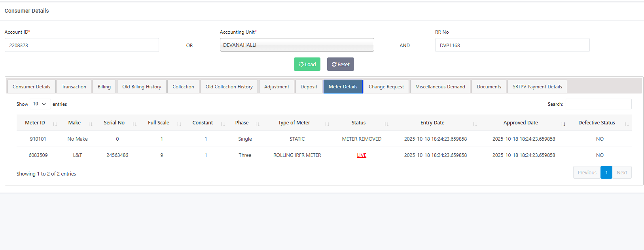
Task: Open the Old Billing History tab
Action: click(x=142, y=87)
